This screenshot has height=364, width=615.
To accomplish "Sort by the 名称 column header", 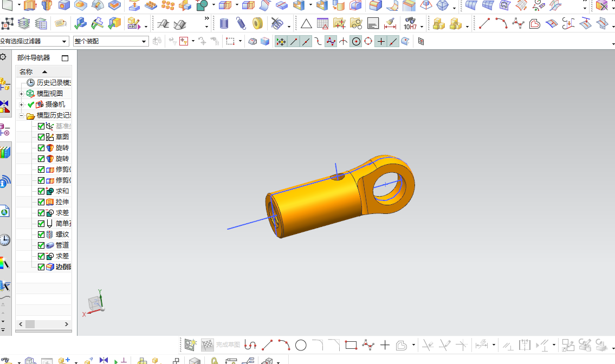I will coord(43,72).
